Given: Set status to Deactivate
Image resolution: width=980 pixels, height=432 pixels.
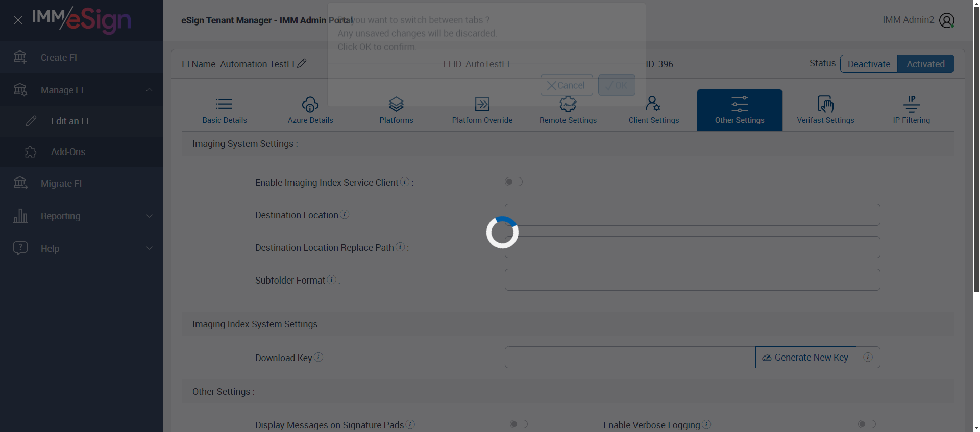Looking at the screenshot, I should [x=869, y=64].
